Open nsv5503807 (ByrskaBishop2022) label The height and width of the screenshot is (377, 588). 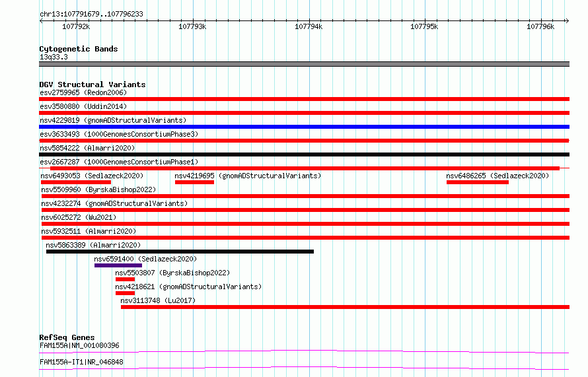172,273
